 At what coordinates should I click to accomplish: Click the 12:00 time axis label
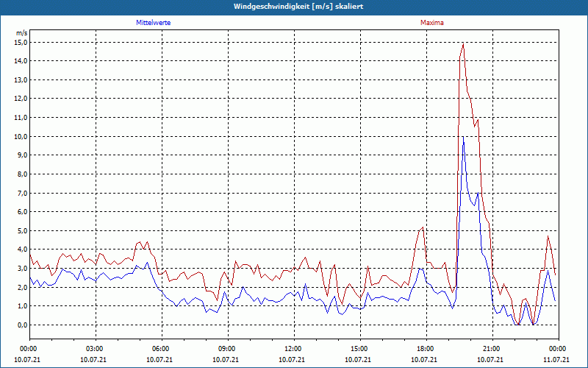[293, 349]
